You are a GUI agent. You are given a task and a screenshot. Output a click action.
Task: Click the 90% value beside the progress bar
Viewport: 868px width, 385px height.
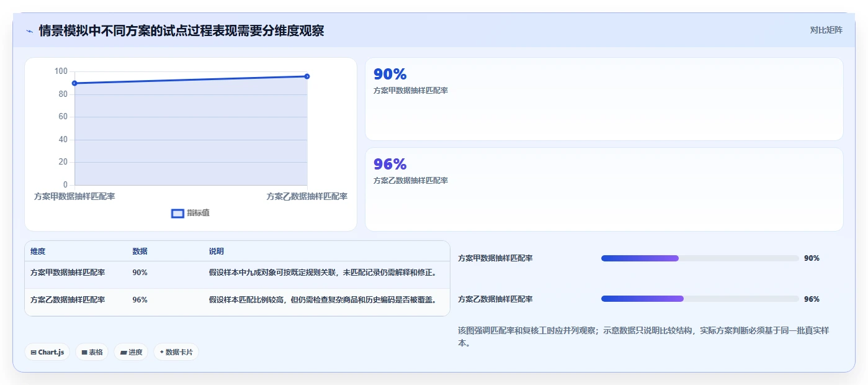[x=812, y=258]
